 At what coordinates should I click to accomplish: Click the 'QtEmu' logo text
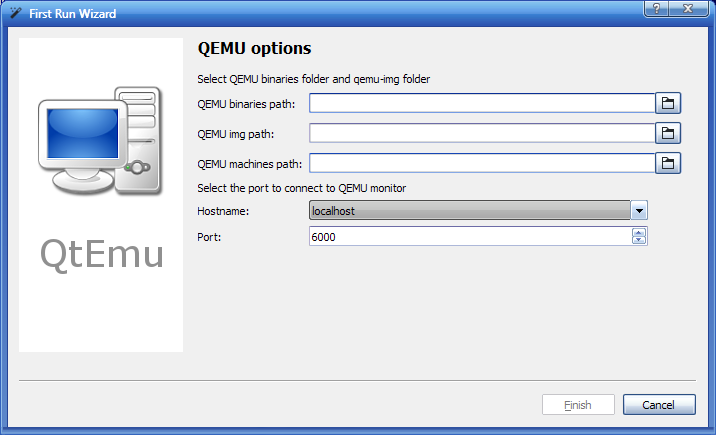tap(101, 254)
